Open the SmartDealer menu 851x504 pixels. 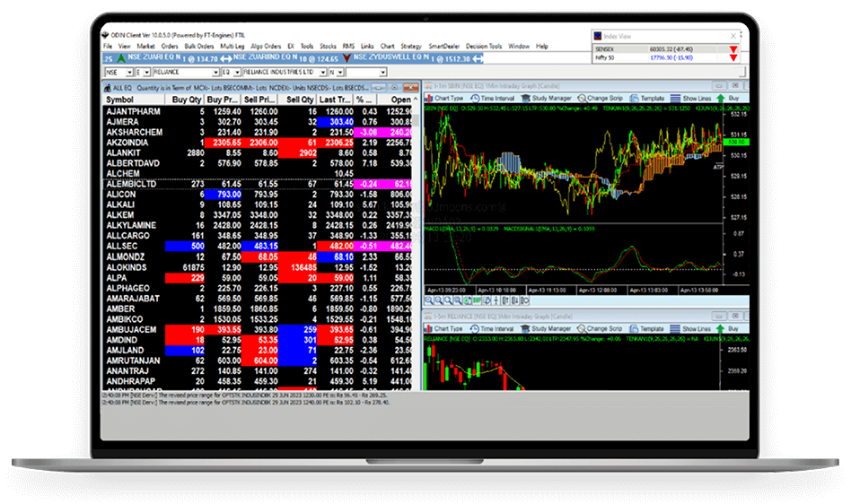[443, 47]
